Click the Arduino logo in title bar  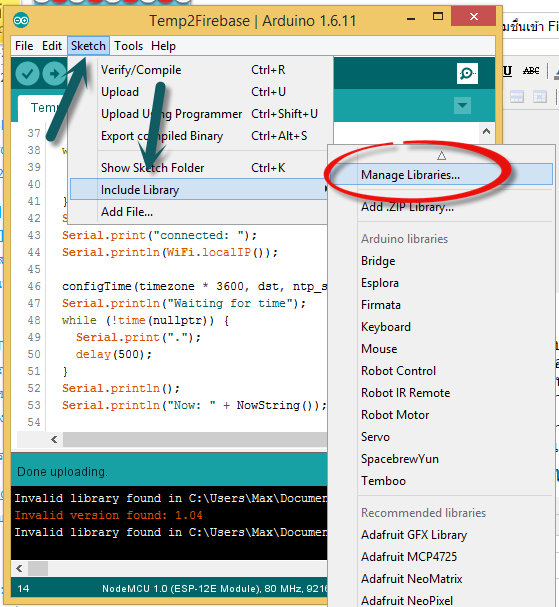(x=21, y=20)
